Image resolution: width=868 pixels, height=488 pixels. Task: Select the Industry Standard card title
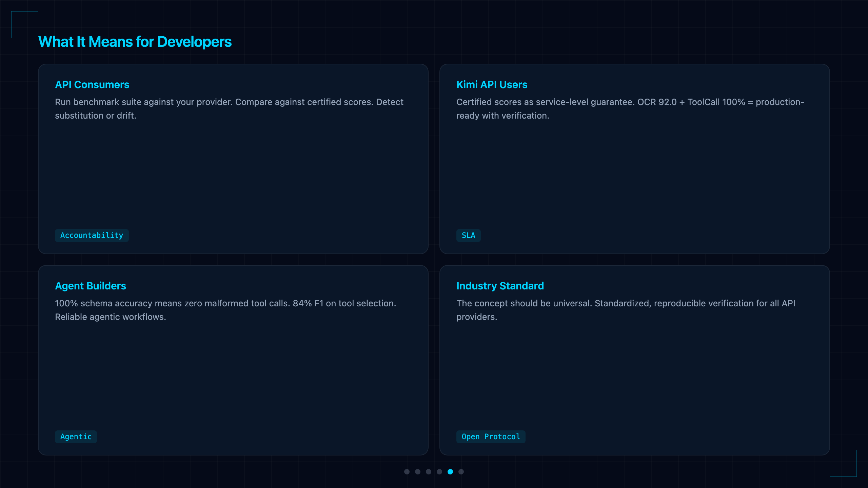(500, 286)
